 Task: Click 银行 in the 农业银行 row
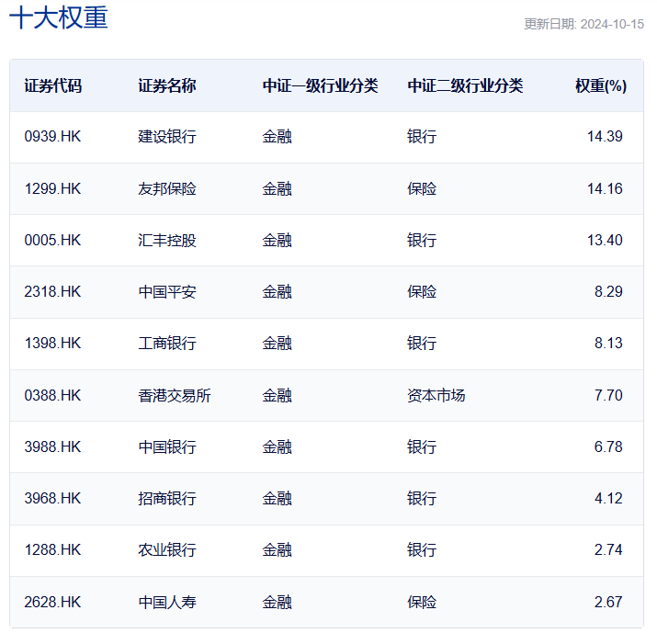coord(422,550)
